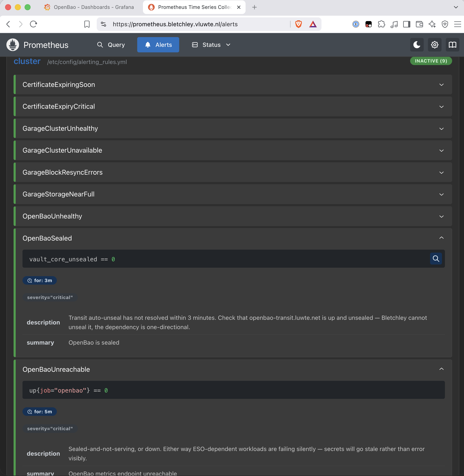This screenshot has height=476, width=464.
Task: Click the Prometheus title text
Action: click(x=46, y=45)
